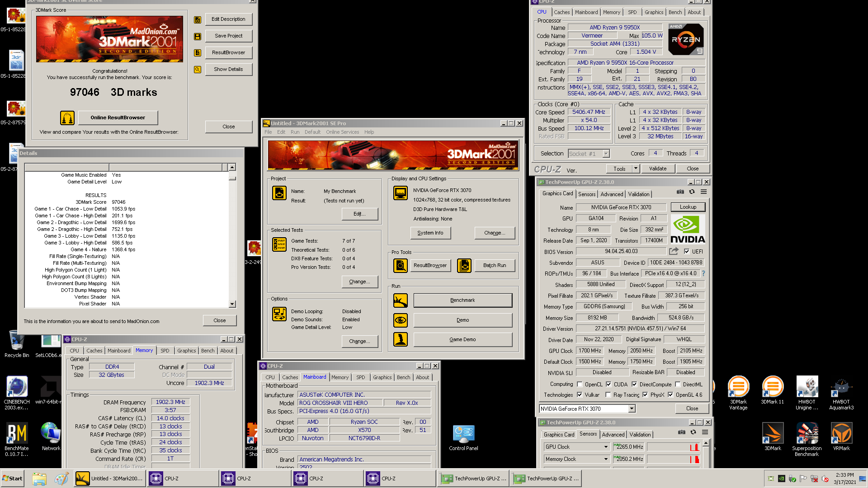
Task: Click the Show Details magnifier icon
Action: (x=198, y=70)
